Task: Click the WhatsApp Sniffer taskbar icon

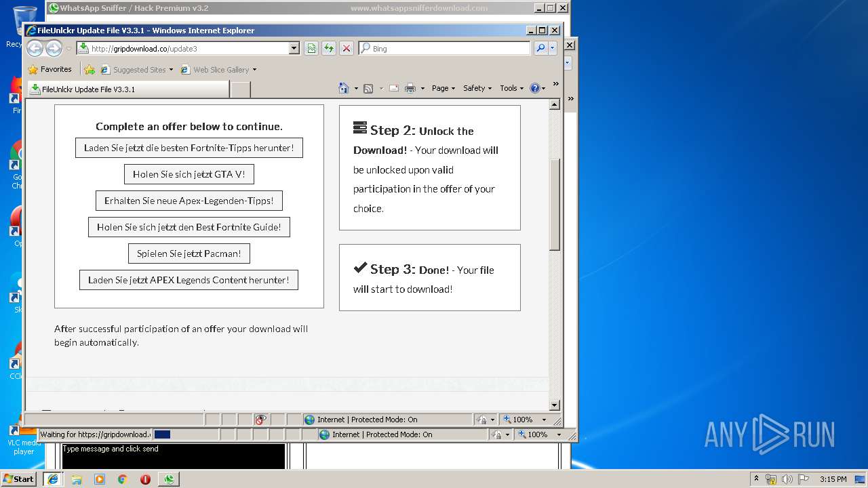Action: (169, 479)
